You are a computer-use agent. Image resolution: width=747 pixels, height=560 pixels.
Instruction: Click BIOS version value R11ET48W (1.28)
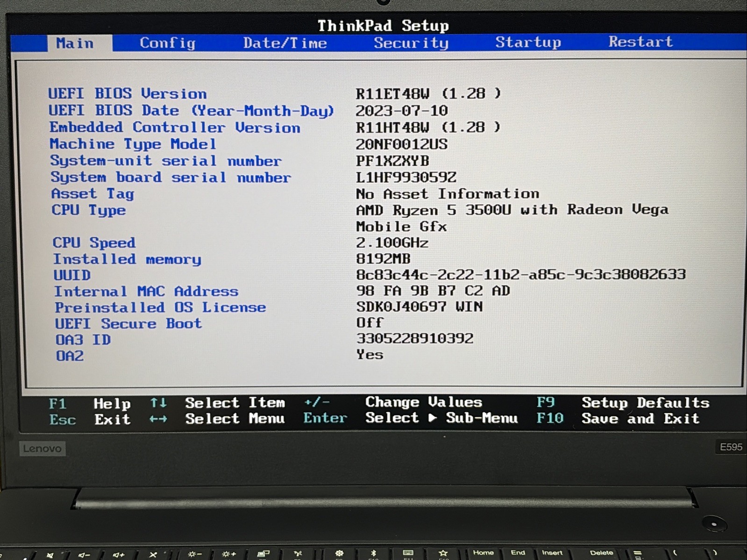(428, 93)
